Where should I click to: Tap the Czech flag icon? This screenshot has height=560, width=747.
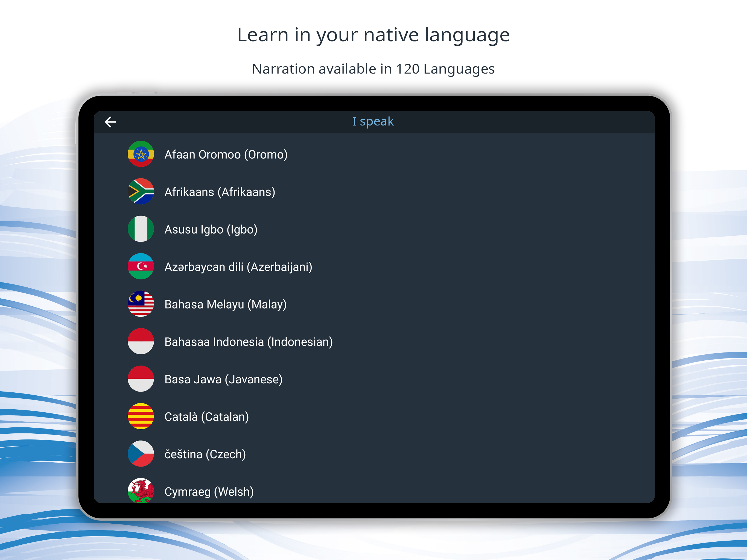(141, 454)
